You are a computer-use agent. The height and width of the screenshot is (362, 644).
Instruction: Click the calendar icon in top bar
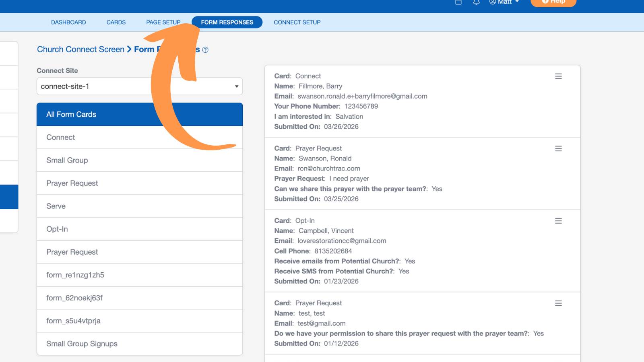[458, 2]
